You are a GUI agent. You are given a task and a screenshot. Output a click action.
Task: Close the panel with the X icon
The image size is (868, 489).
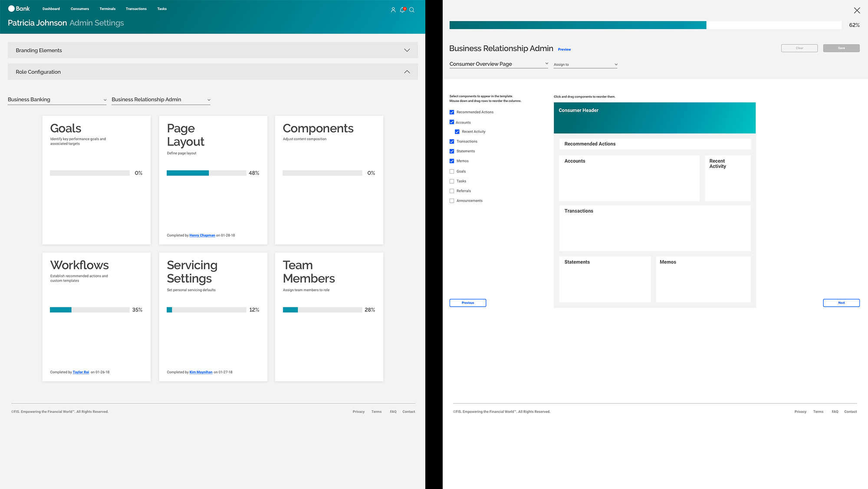pos(857,10)
